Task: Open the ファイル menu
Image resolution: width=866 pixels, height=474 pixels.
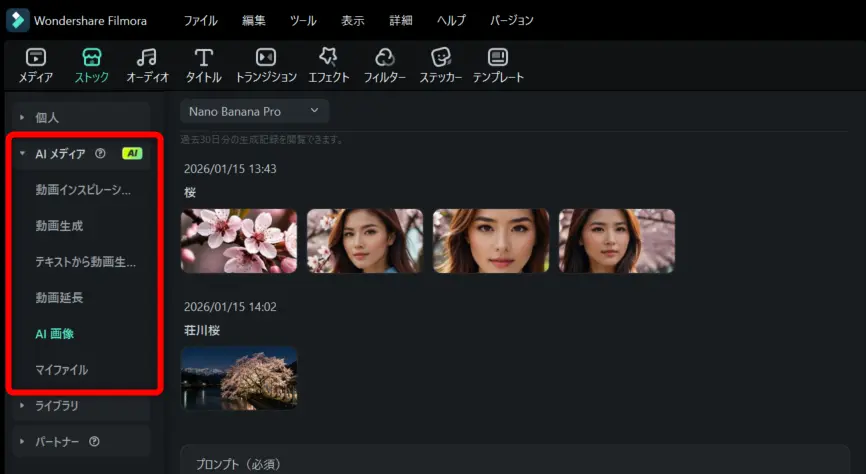Action: click(200, 20)
